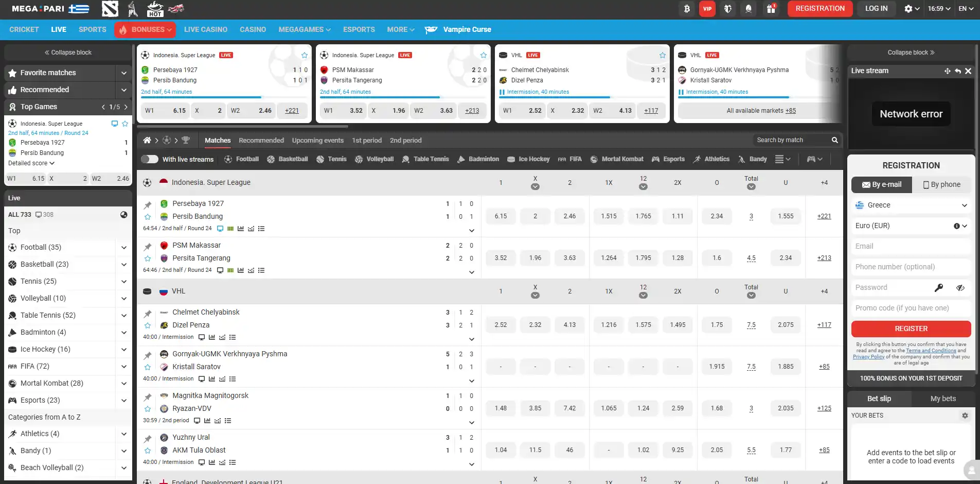The height and width of the screenshot is (484, 980).
Task: Move the Live stream panel icon
Action: [x=947, y=71]
